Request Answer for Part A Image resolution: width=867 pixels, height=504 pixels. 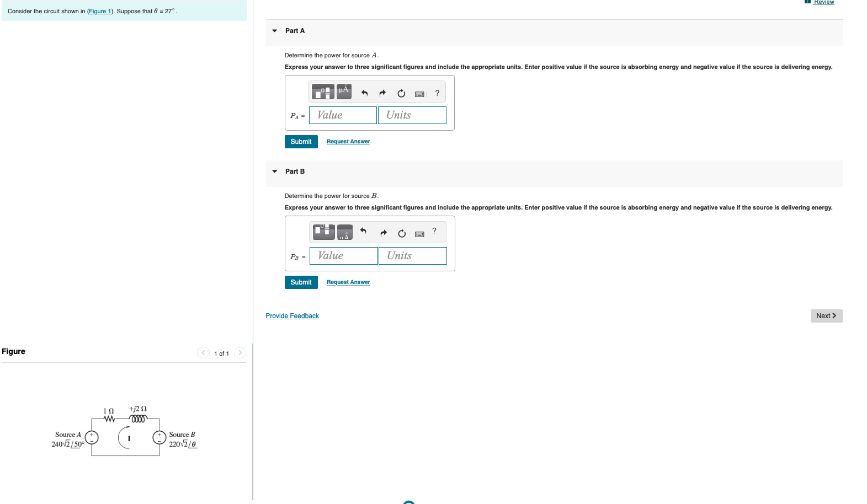[x=348, y=142]
